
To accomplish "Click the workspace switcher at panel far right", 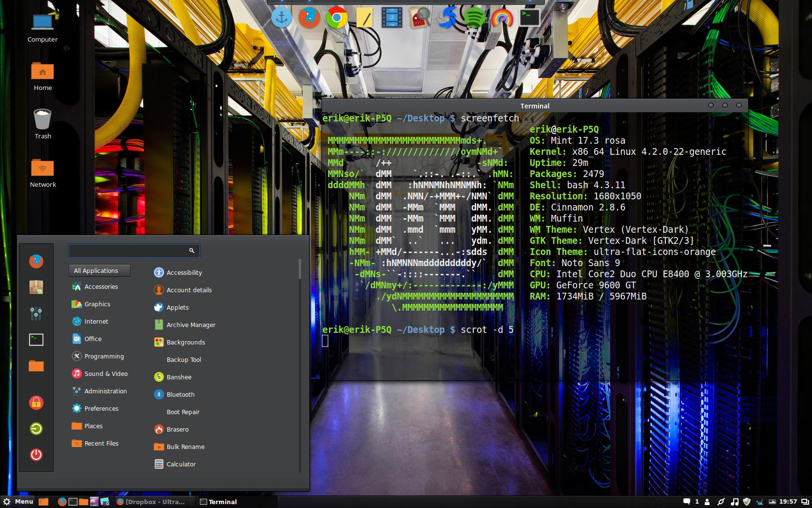I will point(805,502).
